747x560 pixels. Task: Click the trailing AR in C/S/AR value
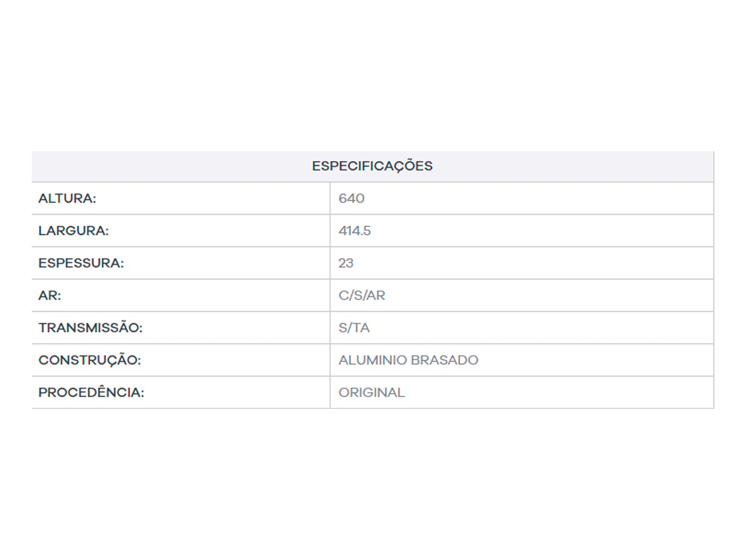tap(377, 296)
